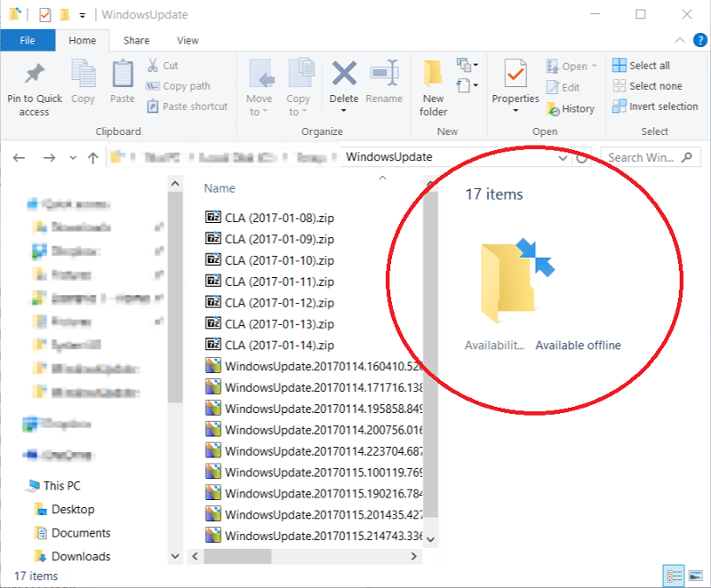The height and width of the screenshot is (588, 711).
Task: Open Downloads in navigation pane
Action: [x=73, y=556]
